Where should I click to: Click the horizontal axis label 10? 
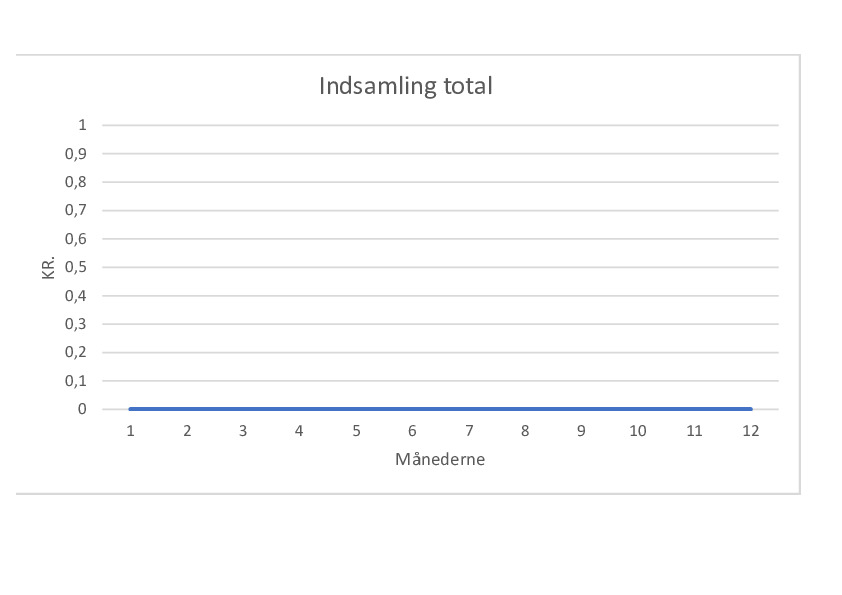tap(637, 431)
